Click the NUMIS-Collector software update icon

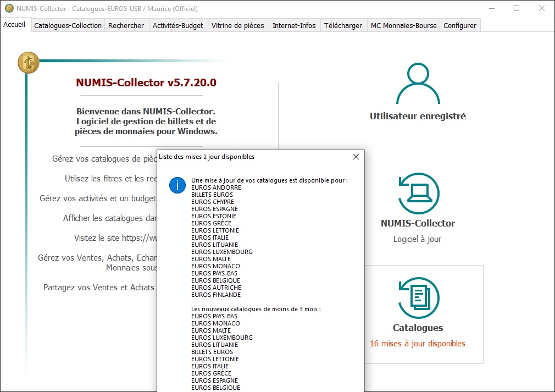[419, 194]
